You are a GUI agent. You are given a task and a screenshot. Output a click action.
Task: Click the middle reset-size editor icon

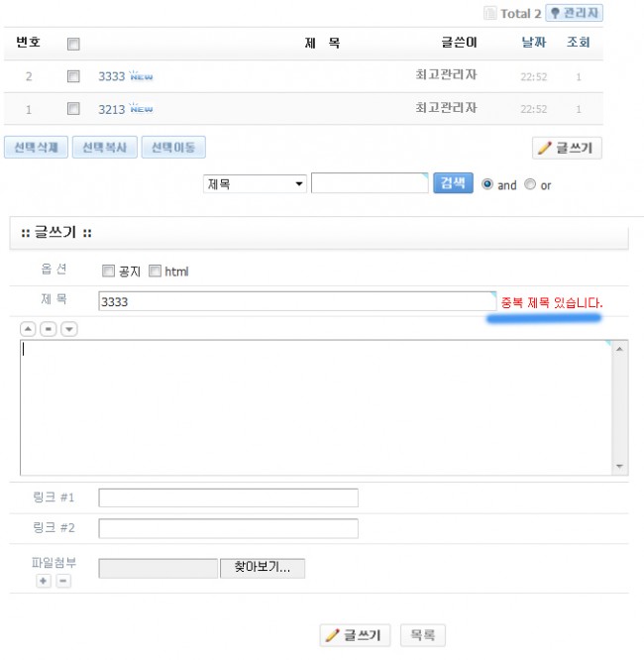49,329
